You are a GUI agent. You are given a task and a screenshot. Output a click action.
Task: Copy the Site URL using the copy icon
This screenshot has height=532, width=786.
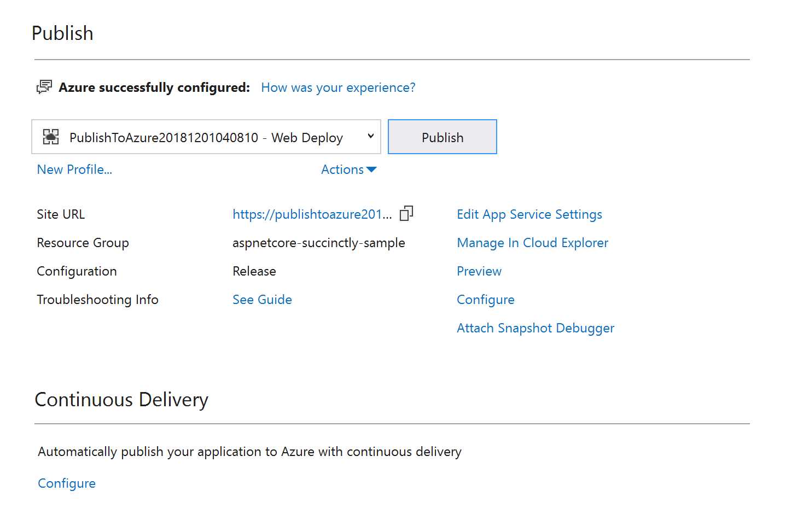tap(405, 213)
